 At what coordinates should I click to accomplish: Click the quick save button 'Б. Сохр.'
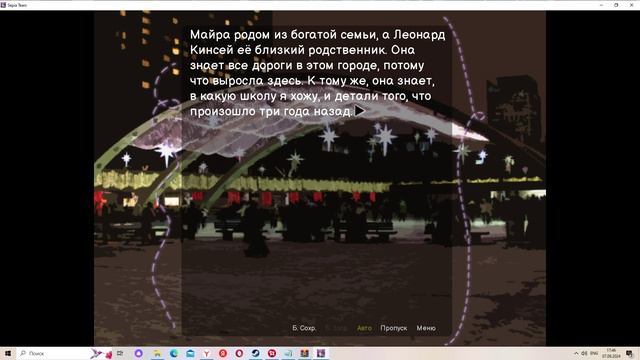(x=304, y=328)
